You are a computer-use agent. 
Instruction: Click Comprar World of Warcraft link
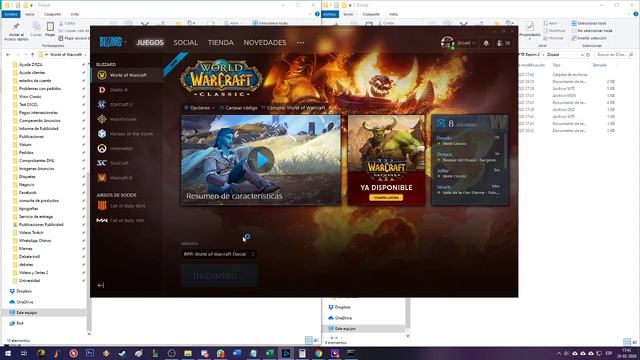293,108
